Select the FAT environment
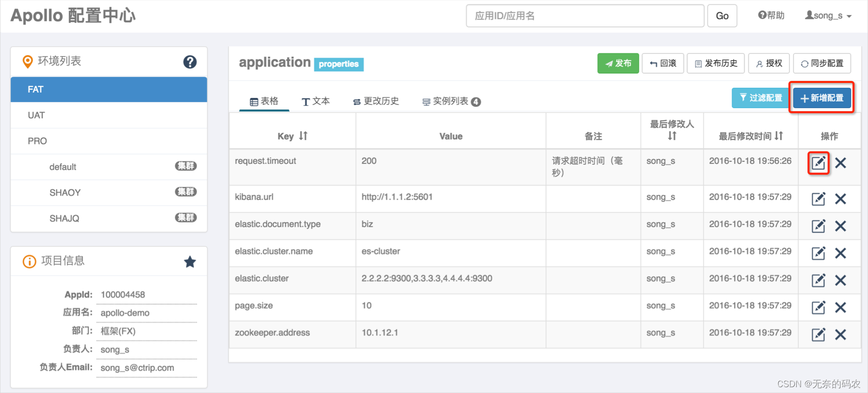This screenshot has height=393, width=868. [109, 90]
